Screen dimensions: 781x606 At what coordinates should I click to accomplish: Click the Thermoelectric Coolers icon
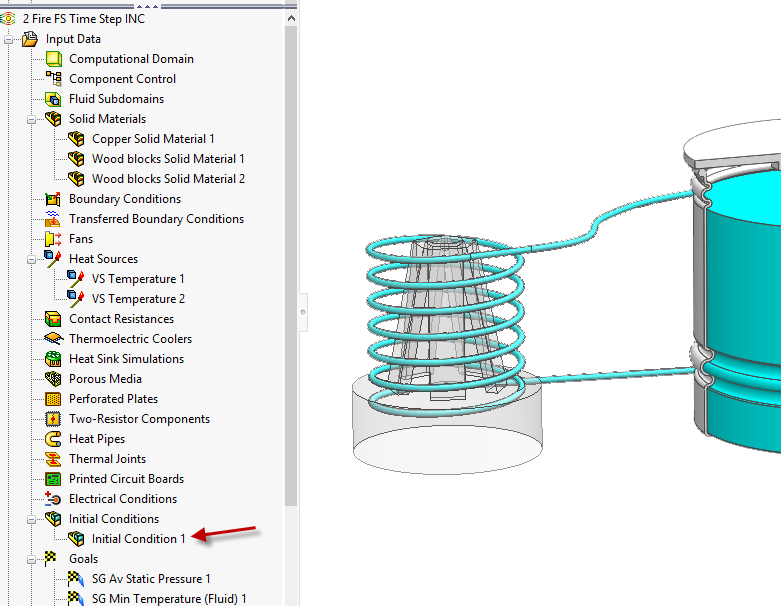click(53, 339)
